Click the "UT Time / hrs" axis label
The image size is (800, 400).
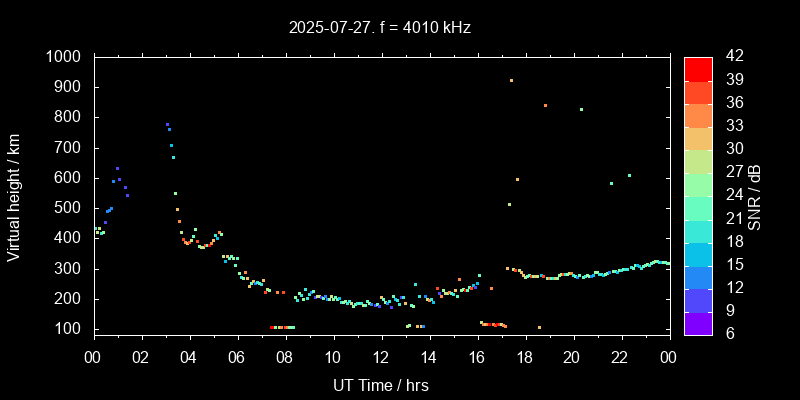380,384
